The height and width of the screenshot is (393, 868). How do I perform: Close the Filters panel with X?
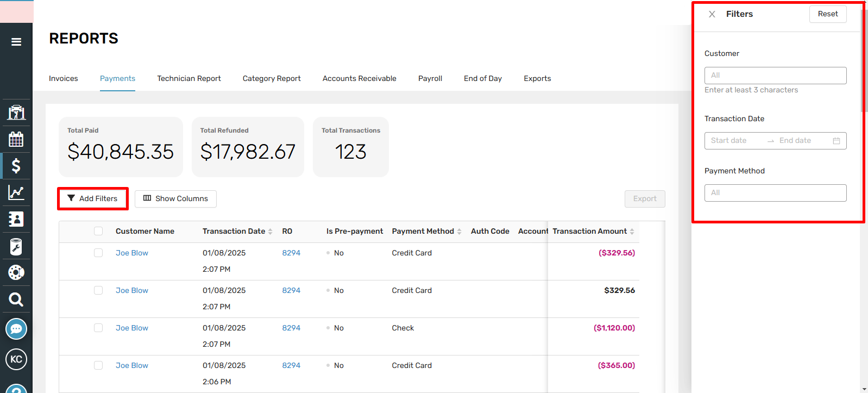712,14
